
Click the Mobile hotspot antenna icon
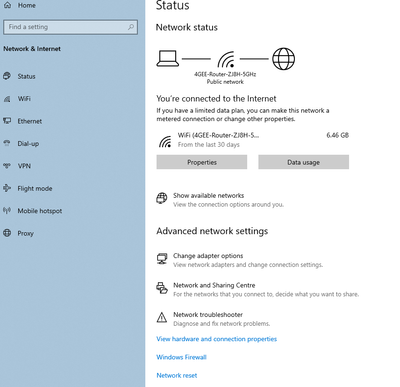point(7,210)
